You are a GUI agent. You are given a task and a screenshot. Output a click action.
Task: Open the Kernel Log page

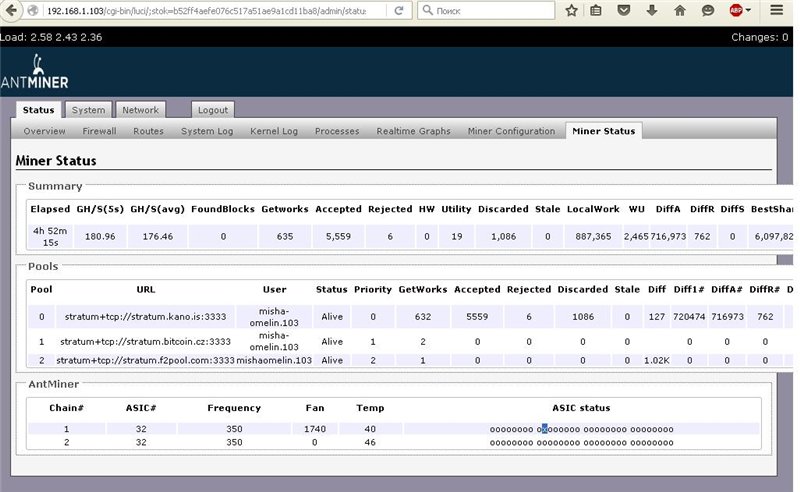[273, 131]
